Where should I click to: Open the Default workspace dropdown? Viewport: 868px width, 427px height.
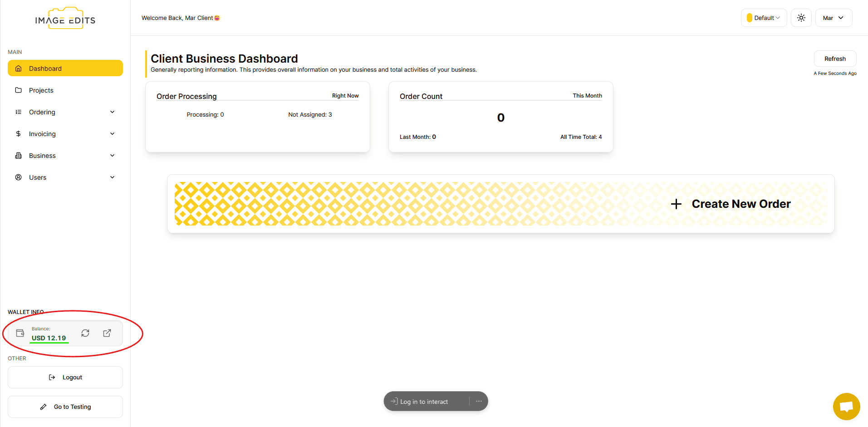click(x=764, y=18)
